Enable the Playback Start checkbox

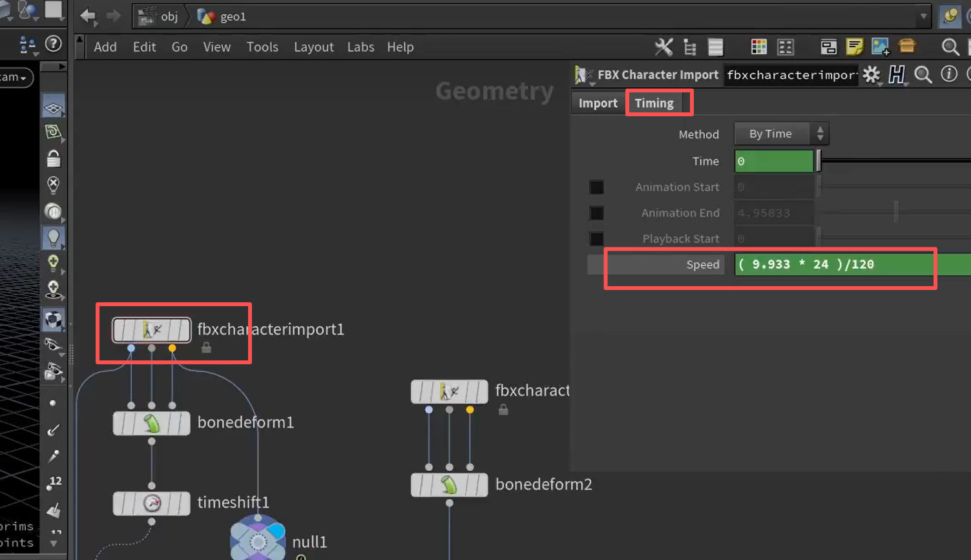coord(596,239)
